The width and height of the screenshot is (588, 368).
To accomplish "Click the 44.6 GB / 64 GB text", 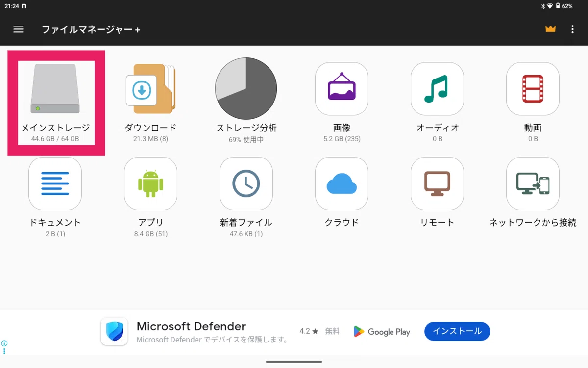I will click(55, 139).
